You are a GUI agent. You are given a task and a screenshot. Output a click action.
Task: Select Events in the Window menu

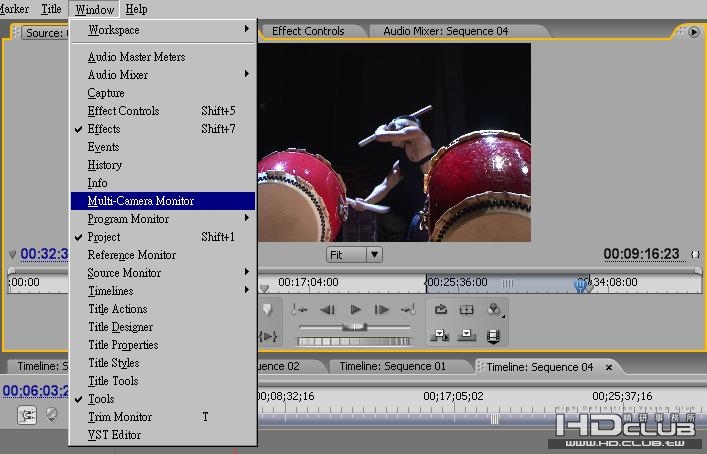[163, 147]
